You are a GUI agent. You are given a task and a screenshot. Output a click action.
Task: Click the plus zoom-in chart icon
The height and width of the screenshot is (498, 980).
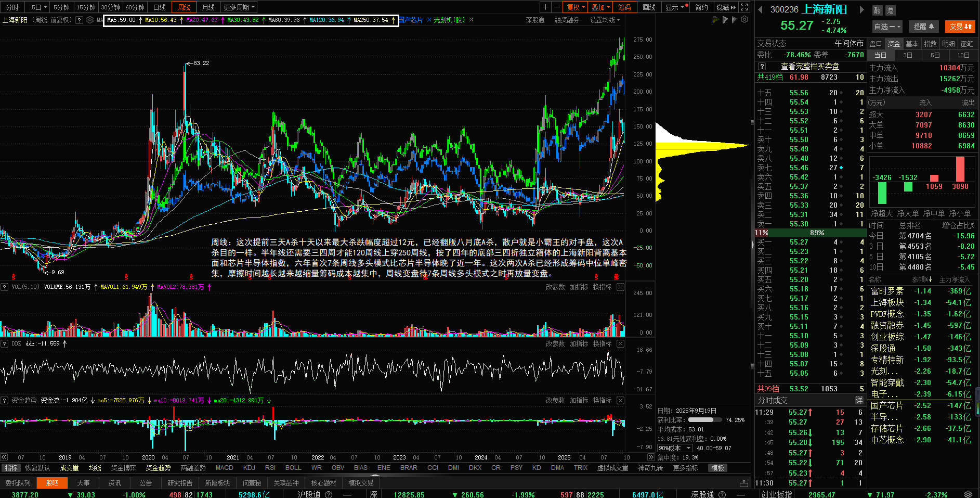[x=545, y=7]
